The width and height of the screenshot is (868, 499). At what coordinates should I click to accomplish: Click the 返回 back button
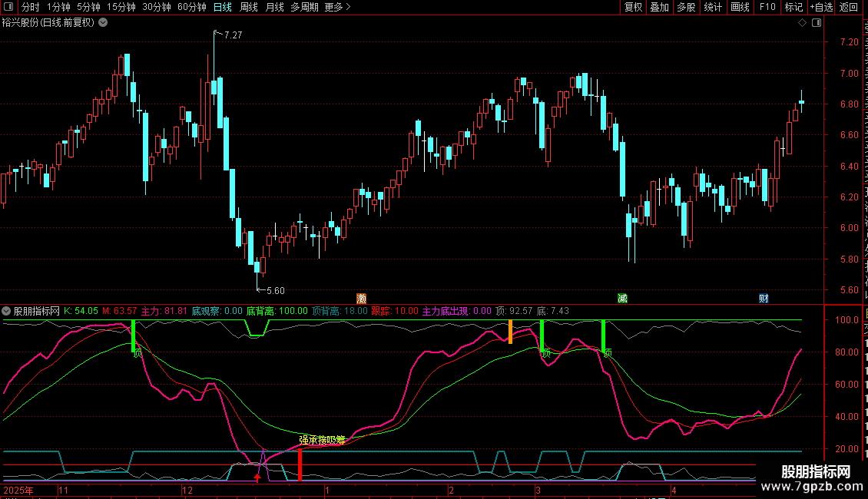849,7
